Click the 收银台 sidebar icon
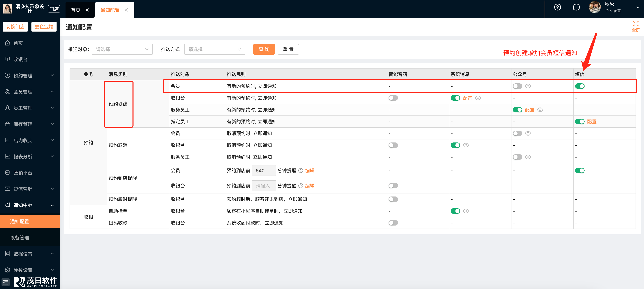This screenshot has height=289, width=644. 7,59
